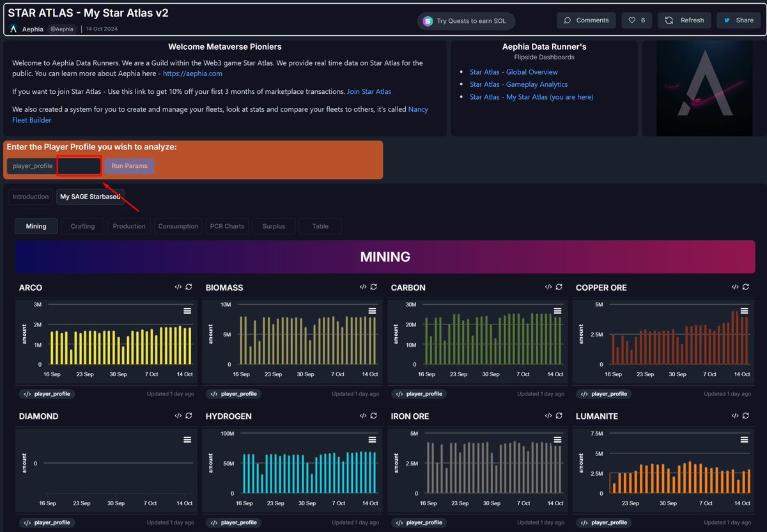Viewport: 767px width, 532px height.
Task: Focus the player_profile input field
Action: click(x=79, y=166)
